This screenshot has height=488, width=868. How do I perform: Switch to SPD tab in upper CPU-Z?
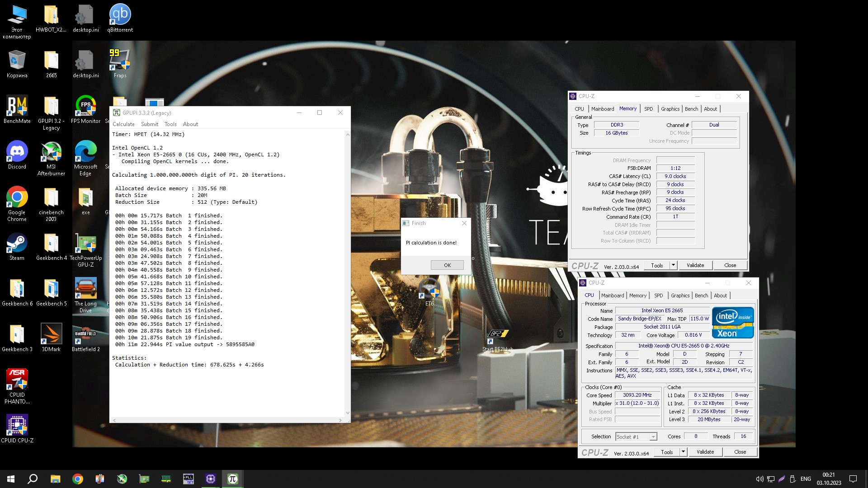[648, 109]
